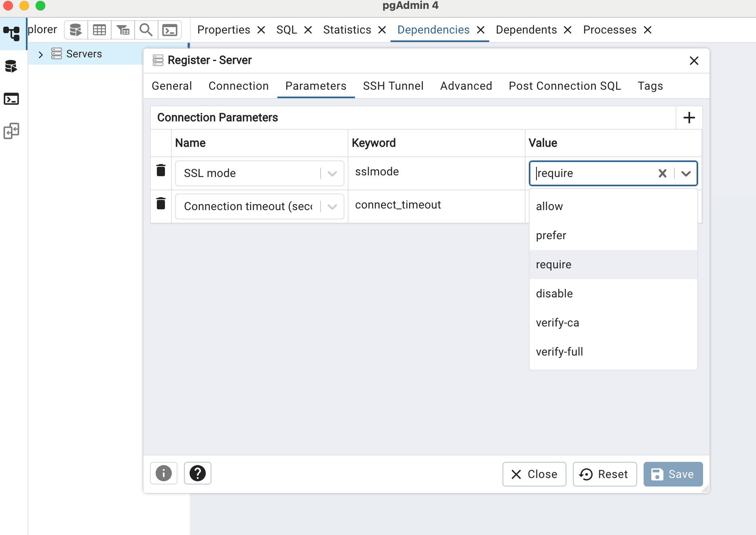Click the Search Objects magnifier icon
756x535 pixels.
point(146,30)
